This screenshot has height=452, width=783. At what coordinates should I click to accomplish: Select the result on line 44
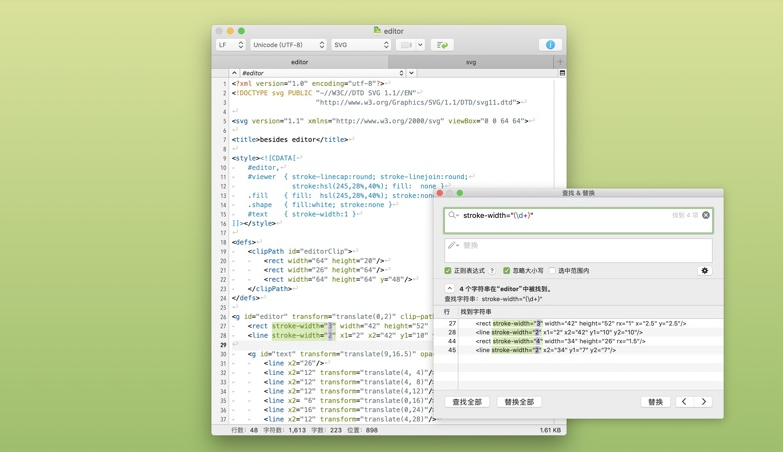(578, 341)
